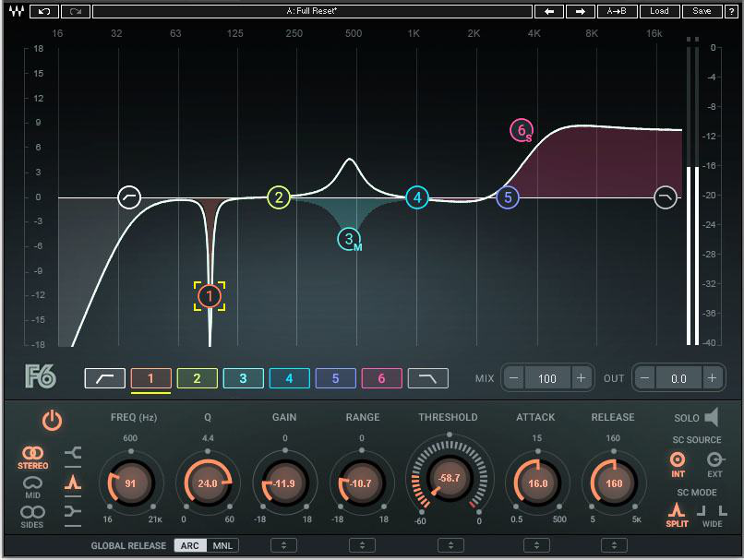This screenshot has width=744, height=560.
Task: Select band 3 tab
Action: pos(243,378)
